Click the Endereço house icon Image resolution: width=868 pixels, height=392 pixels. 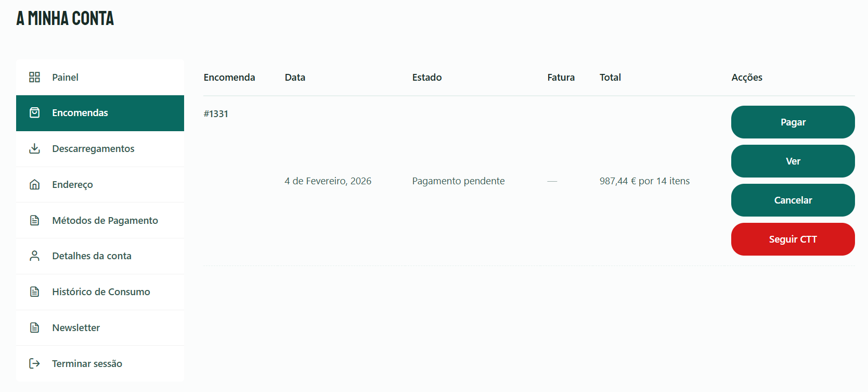[x=34, y=184]
